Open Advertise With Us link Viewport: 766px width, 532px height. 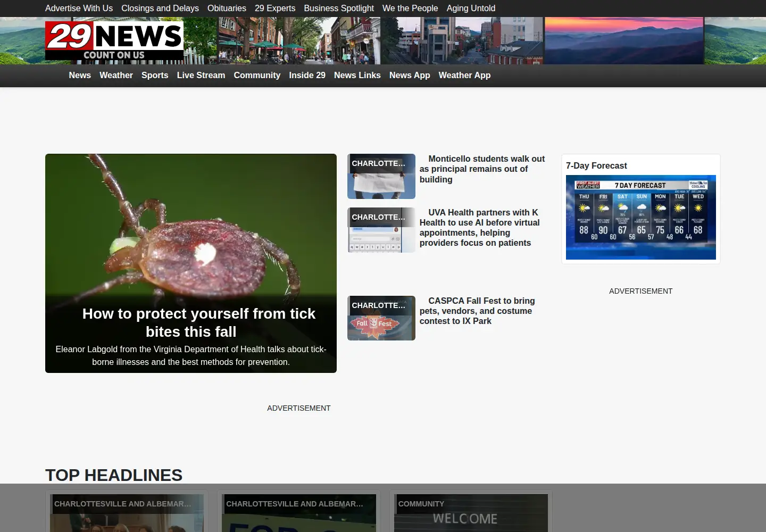(79, 9)
